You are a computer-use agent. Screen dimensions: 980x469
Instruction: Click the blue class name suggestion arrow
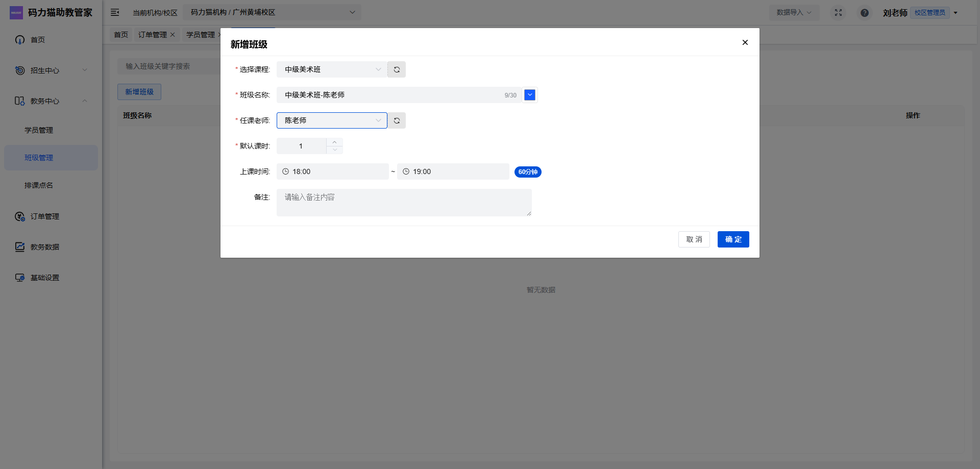coord(530,95)
